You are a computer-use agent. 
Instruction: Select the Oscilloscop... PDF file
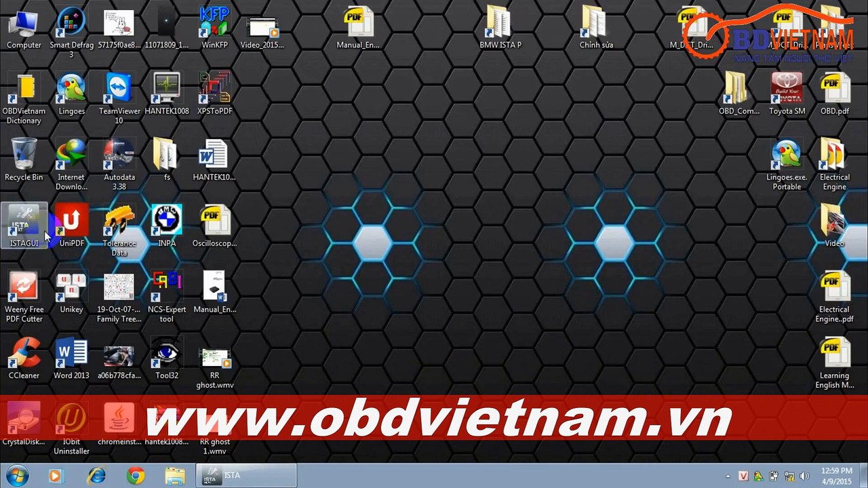point(215,226)
